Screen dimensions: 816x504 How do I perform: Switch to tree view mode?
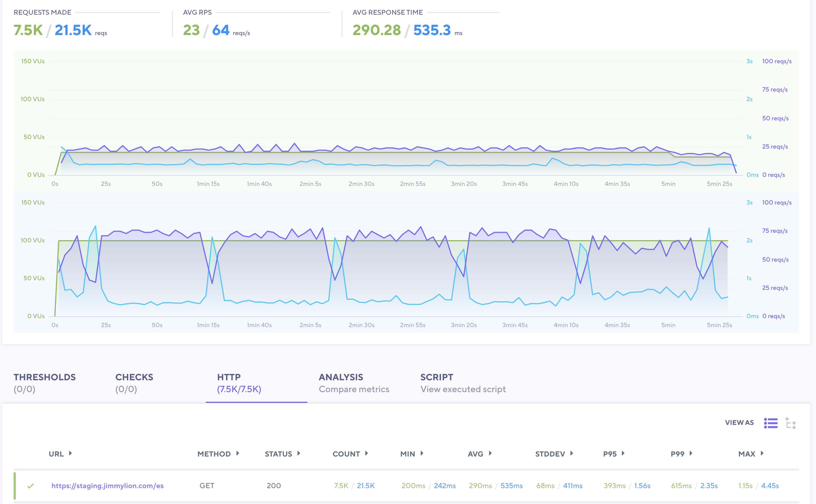coord(791,423)
